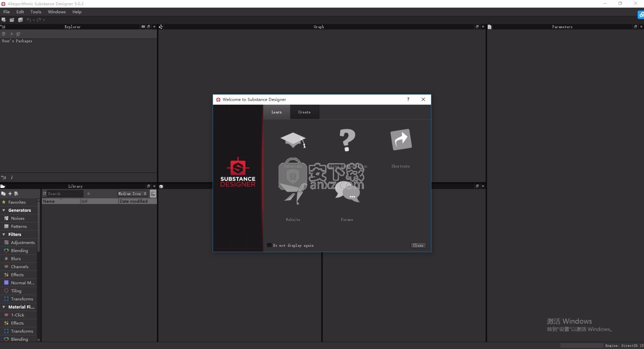Close the Parameters panel
Image resolution: width=644 pixels, height=349 pixels.
(641, 27)
